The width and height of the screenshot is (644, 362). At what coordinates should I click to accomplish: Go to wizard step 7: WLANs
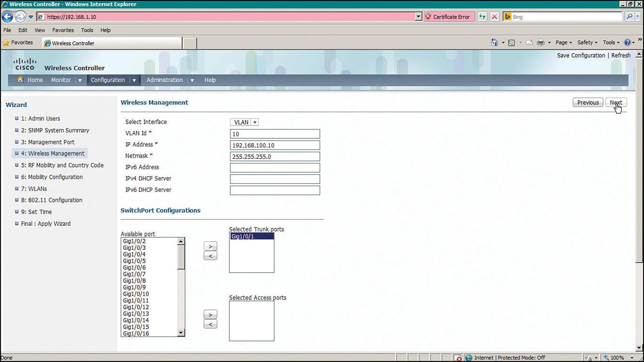coord(34,189)
